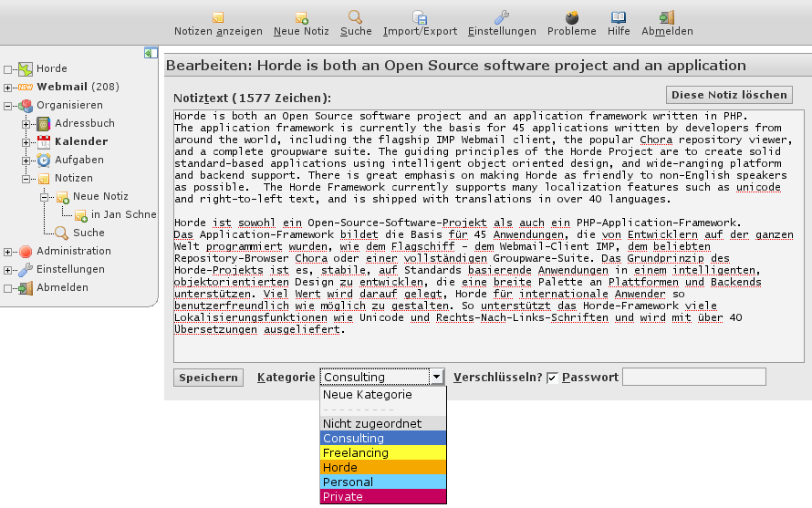Expand the Einstellungen tree node
Screen dimensions: 812x508
[7, 270]
